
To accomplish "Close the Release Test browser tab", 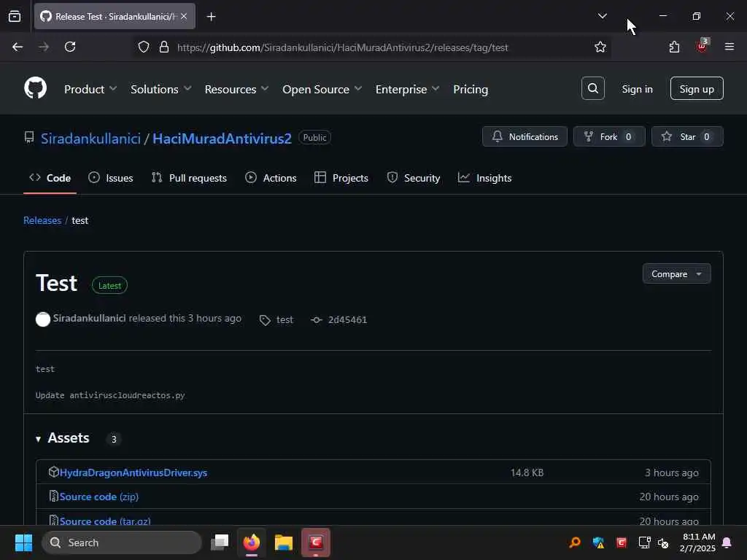I will (x=184, y=16).
